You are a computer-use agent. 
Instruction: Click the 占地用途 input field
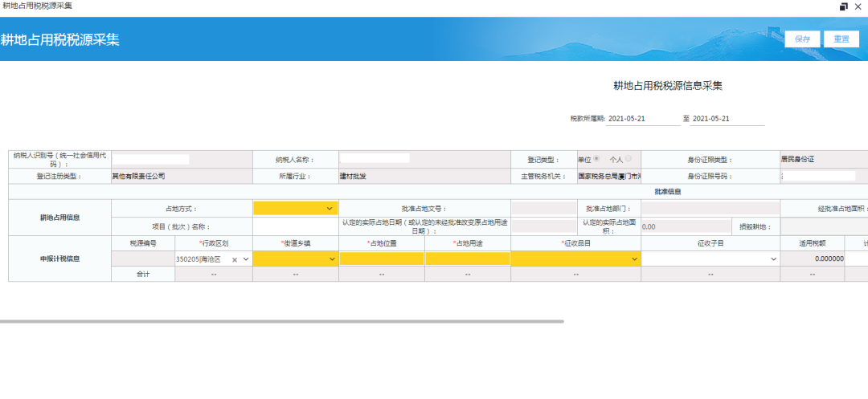coord(468,259)
